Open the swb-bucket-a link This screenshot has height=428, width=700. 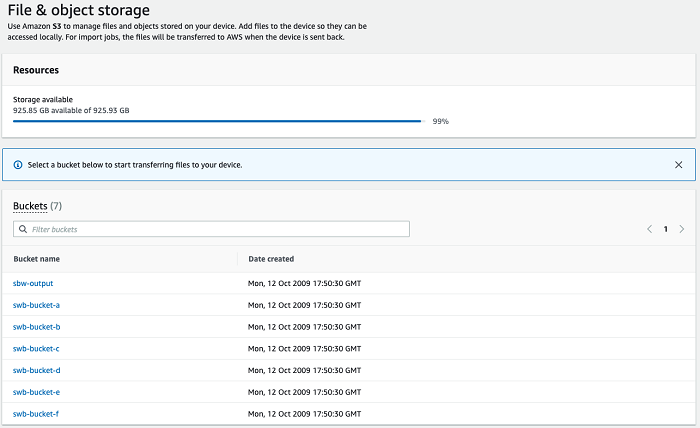point(36,305)
